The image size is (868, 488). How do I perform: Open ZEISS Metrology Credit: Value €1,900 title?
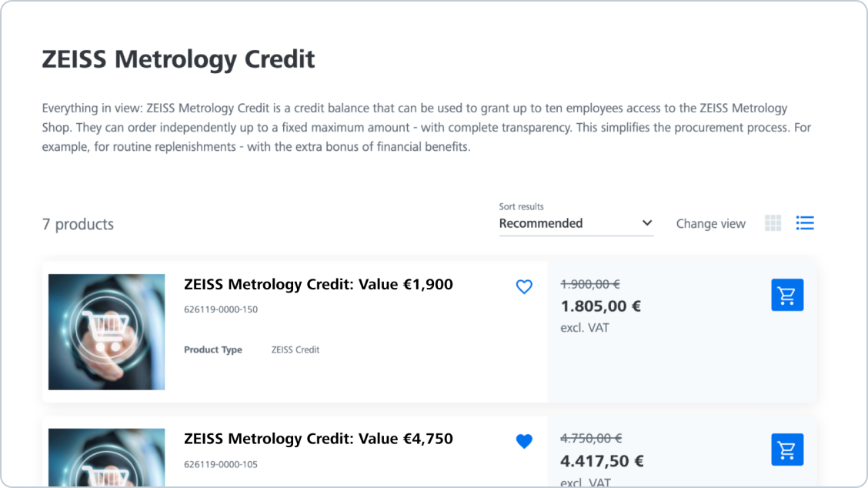[x=318, y=284]
